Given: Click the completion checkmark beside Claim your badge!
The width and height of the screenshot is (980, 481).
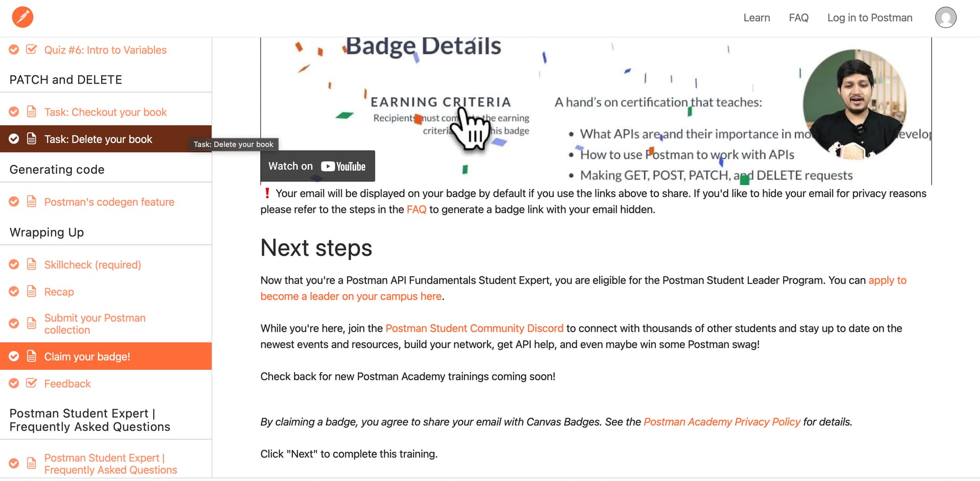Looking at the screenshot, I should click(14, 356).
